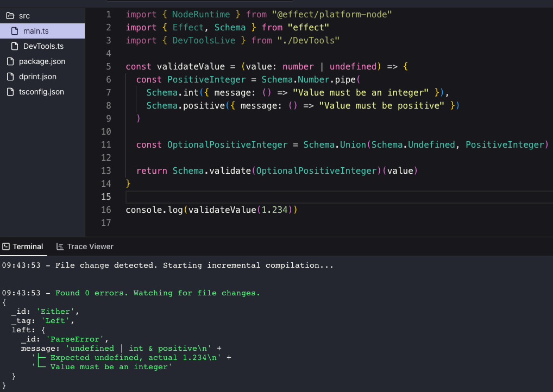Click NodeRuntime import on line 1
Screen dimensions: 553x392
[x=201, y=15]
